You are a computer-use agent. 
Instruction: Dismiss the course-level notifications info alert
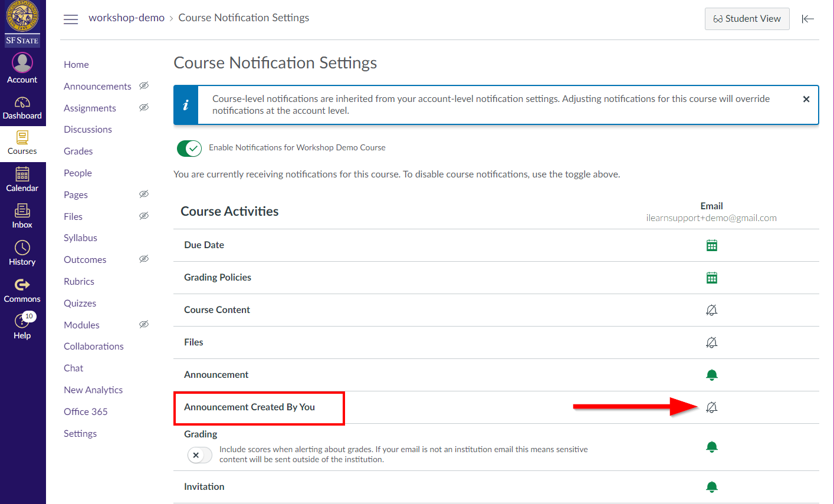(x=806, y=99)
